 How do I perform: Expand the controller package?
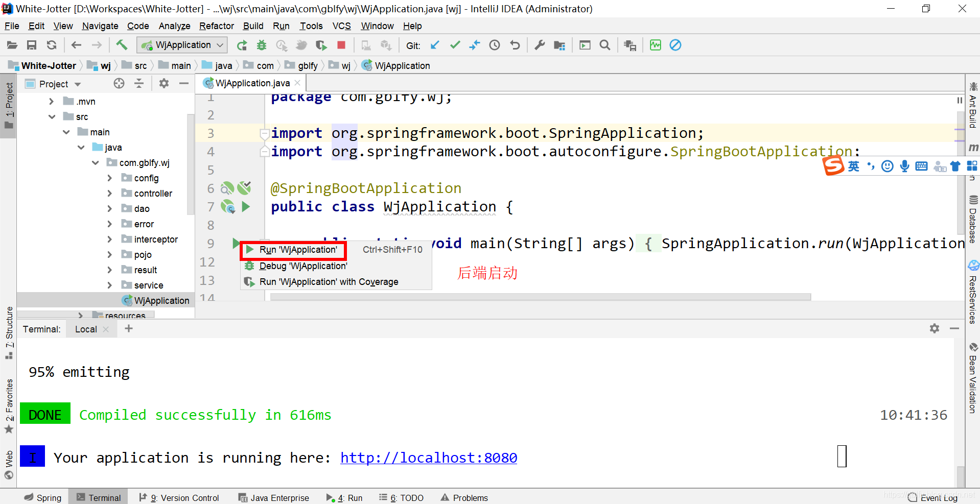[109, 194]
